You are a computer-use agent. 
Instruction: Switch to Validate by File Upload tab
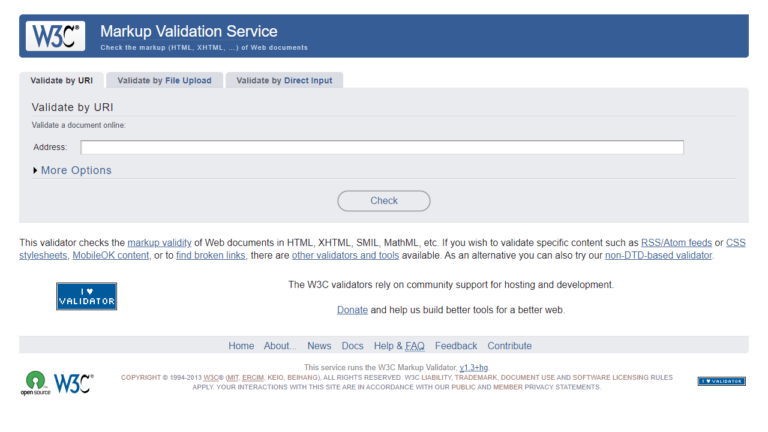[164, 80]
